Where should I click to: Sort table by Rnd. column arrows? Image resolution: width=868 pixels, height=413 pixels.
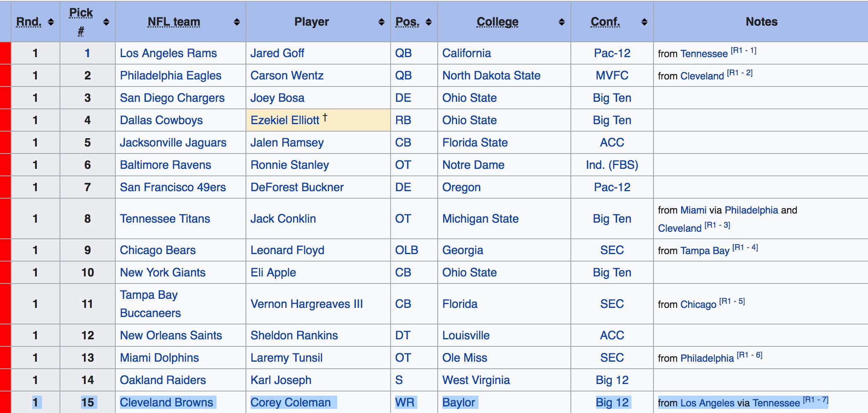(51, 22)
